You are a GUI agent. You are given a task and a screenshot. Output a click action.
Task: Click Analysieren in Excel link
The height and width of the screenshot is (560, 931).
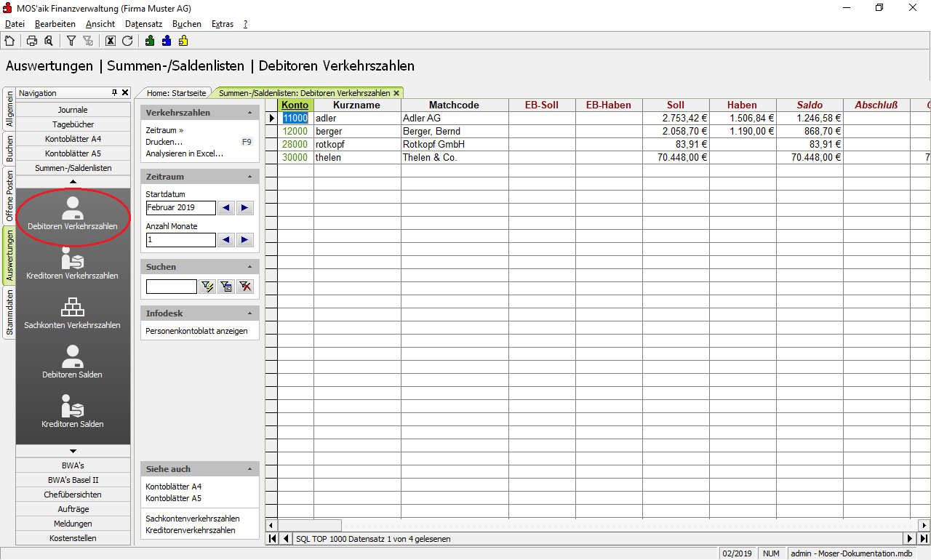tap(184, 153)
